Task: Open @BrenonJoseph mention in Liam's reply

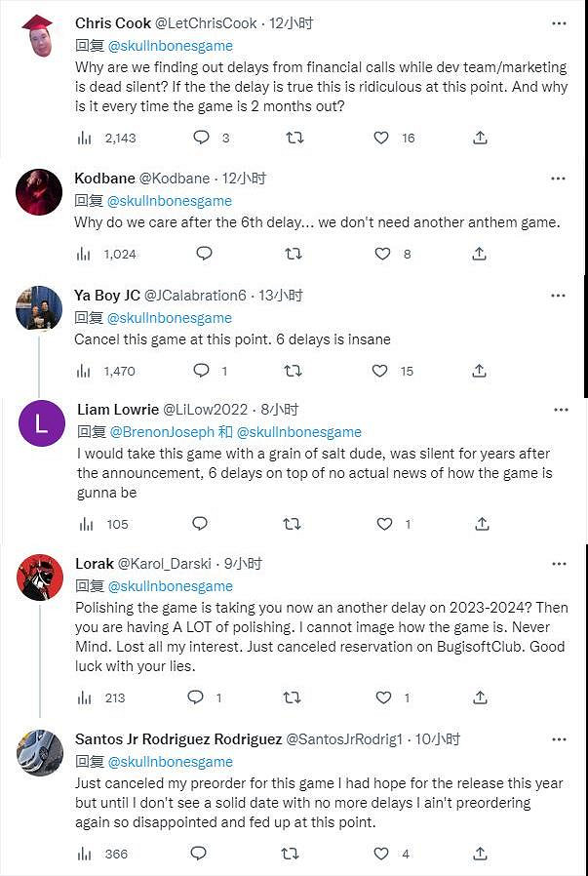Action: (x=154, y=432)
